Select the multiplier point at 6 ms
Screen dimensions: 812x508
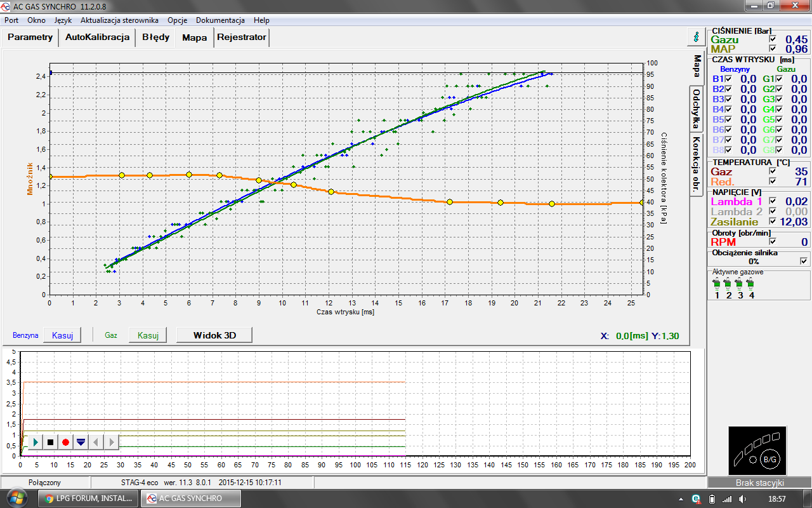click(x=189, y=175)
